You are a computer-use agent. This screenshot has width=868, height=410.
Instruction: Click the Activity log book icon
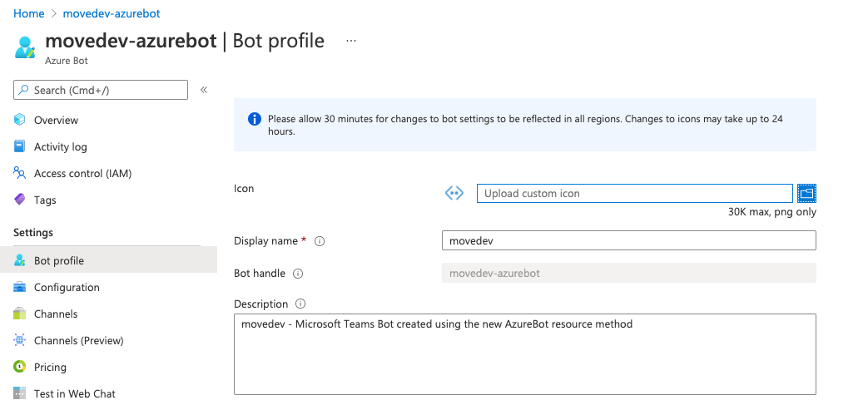click(19, 146)
